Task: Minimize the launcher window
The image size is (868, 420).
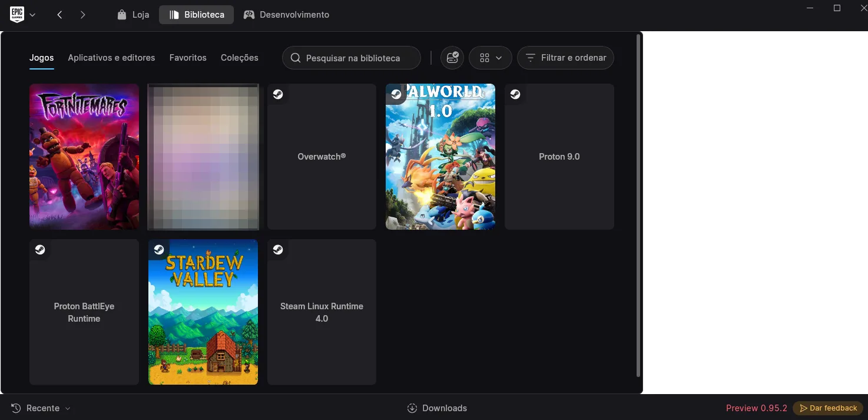Action: tap(810, 8)
